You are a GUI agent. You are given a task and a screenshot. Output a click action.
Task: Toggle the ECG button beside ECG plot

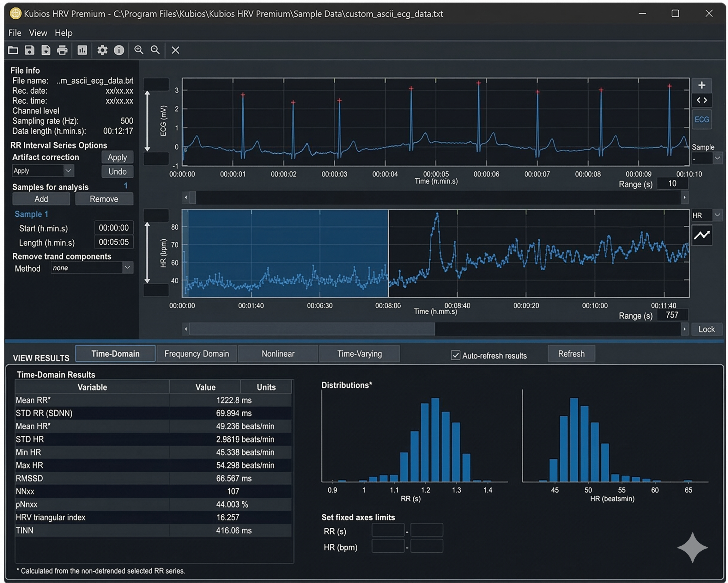[702, 120]
